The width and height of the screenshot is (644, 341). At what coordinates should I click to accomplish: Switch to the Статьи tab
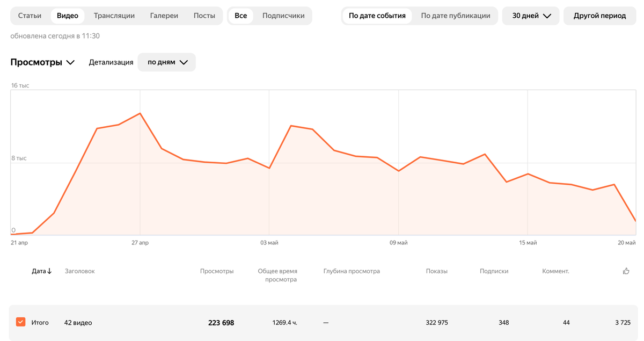(30, 16)
